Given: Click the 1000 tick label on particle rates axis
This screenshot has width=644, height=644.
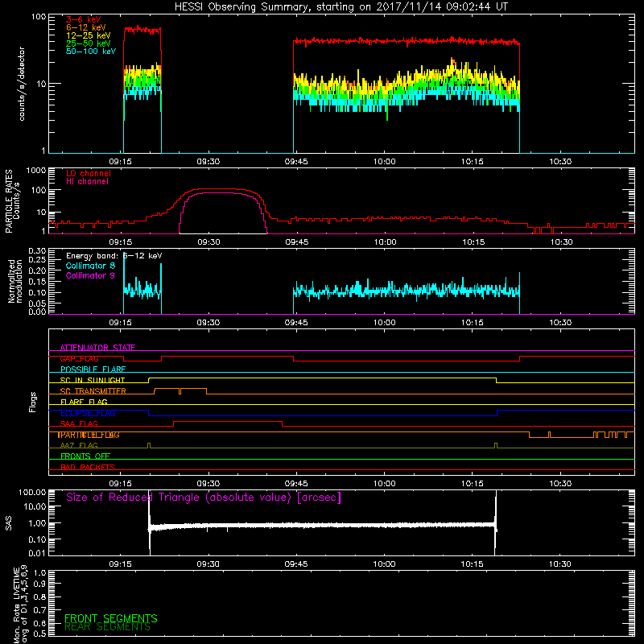Looking at the screenshot, I should (35, 171).
